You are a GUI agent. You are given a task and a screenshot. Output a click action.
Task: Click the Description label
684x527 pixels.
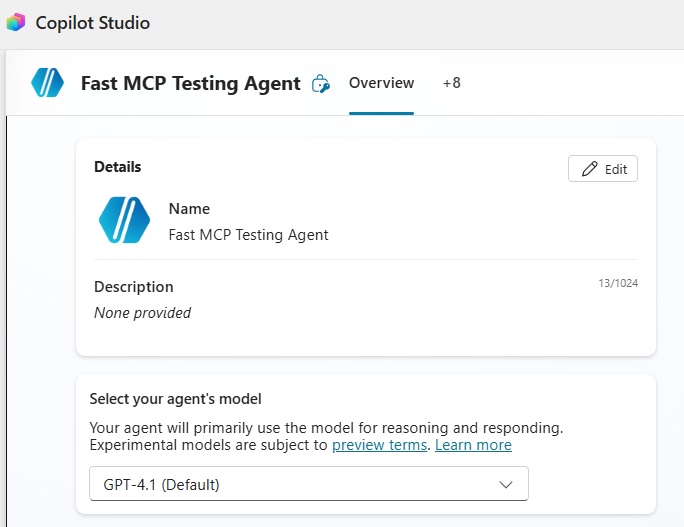[133, 287]
